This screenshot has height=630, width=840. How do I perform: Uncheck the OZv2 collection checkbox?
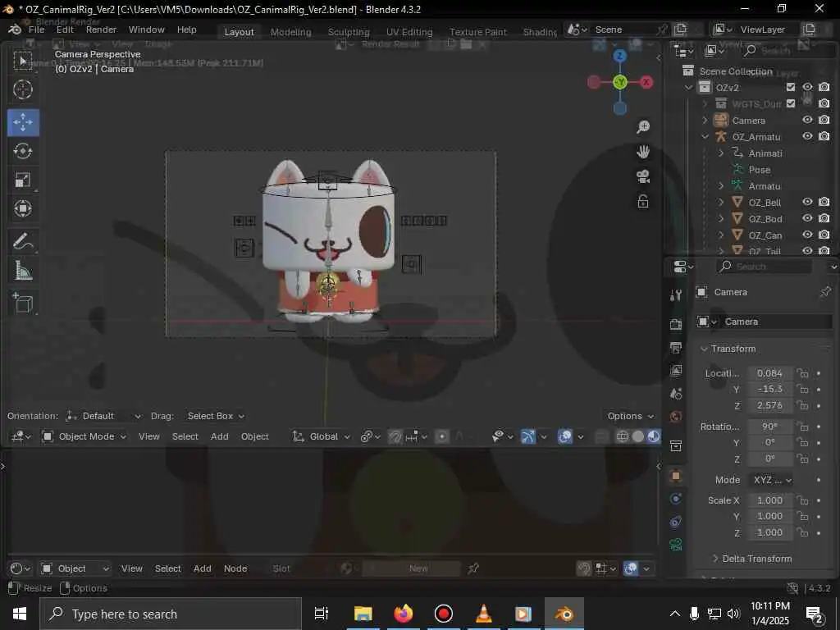click(x=791, y=87)
